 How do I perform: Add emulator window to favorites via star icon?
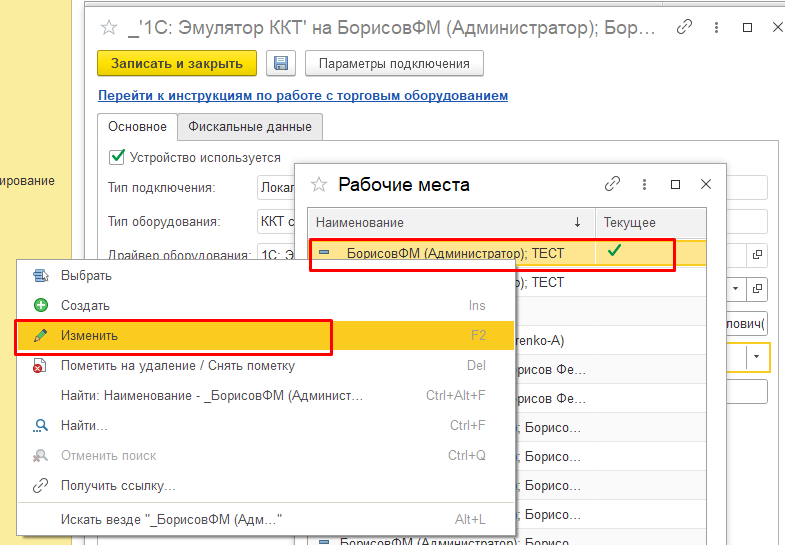point(109,28)
